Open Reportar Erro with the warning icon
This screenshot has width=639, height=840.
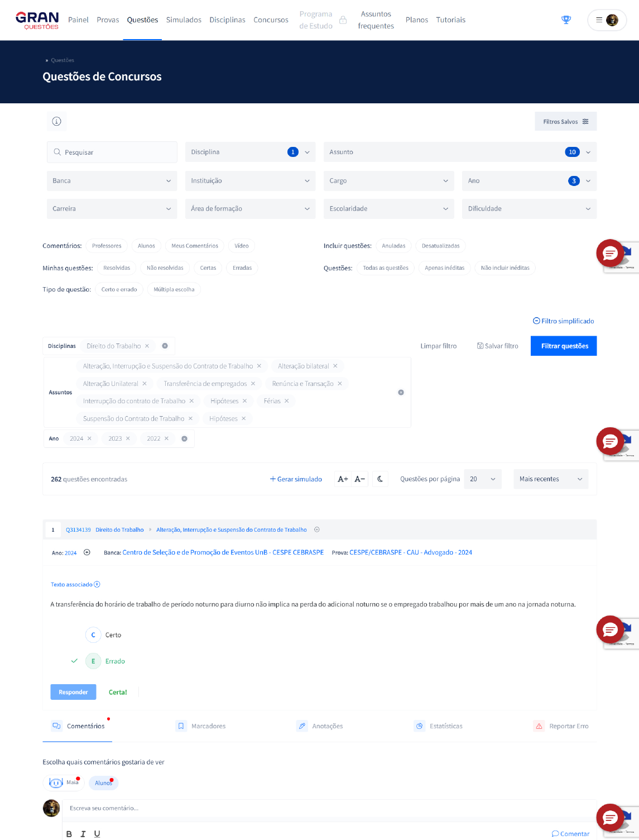coord(539,726)
